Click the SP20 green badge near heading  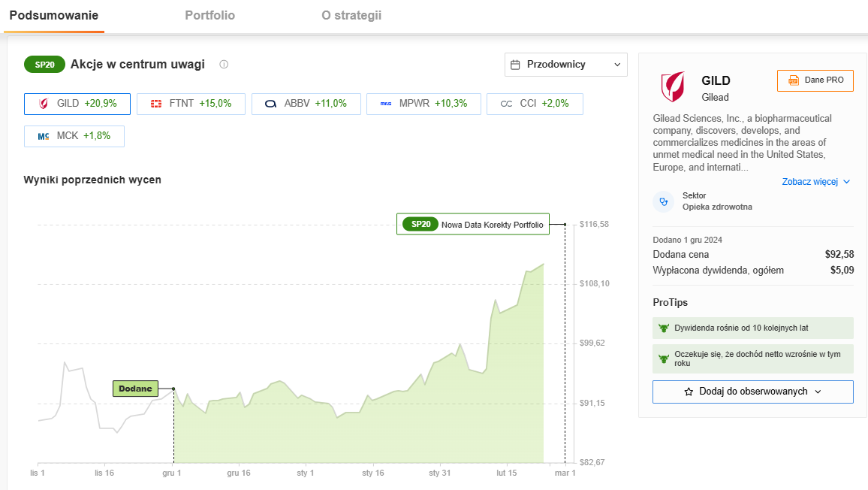(45, 65)
